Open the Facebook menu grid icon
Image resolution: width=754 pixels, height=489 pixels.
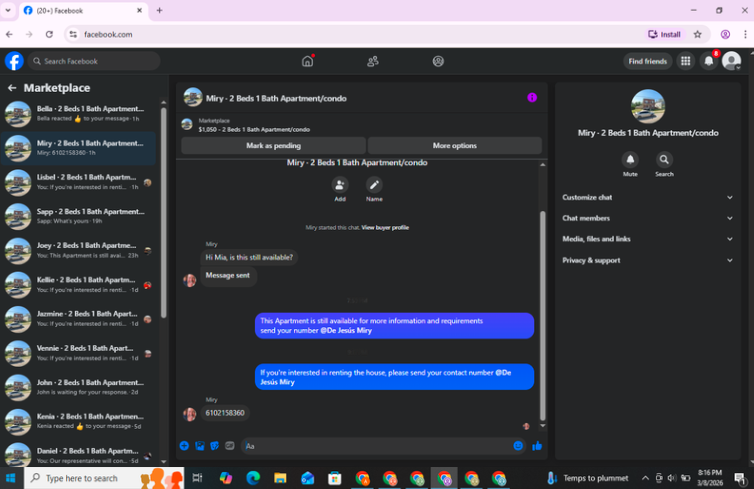(x=686, y=61)
